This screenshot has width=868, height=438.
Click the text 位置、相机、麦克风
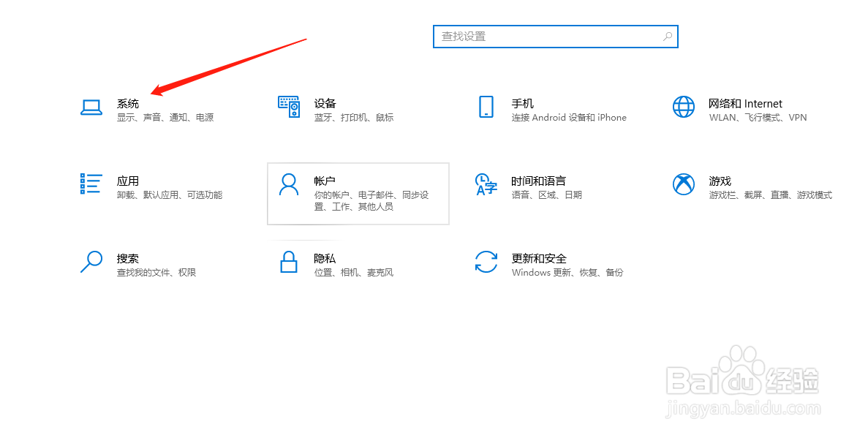click(354, 273)
